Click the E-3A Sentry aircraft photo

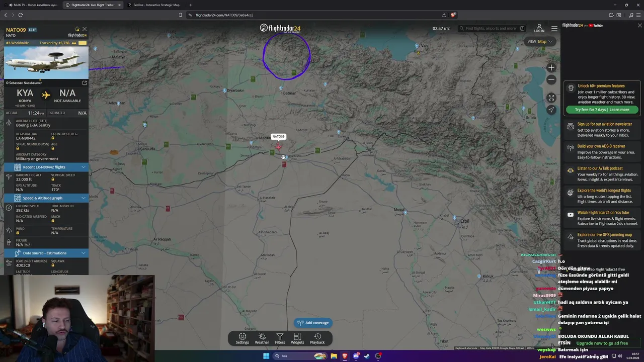pyautogui.click(x=46, y=63)
